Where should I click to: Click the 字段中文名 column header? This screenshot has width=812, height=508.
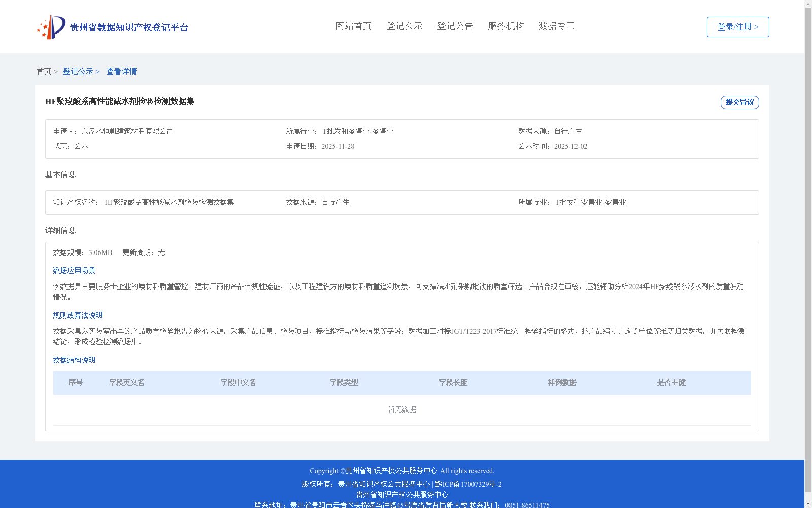[x=238, y=383]
